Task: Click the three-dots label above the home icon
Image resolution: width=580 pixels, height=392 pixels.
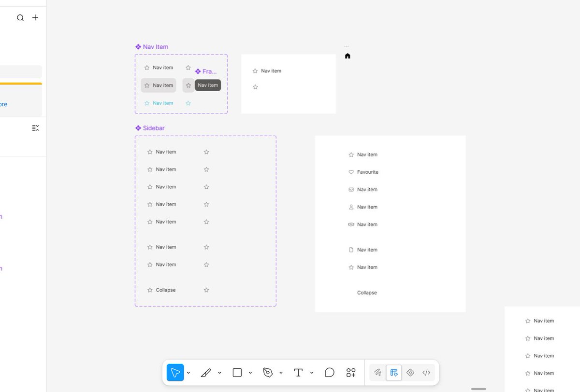Action: pyautogui.click(x=347, y=46)
